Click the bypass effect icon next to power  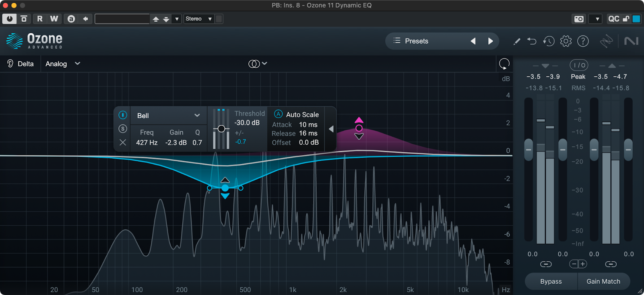[x=24, y=19]
